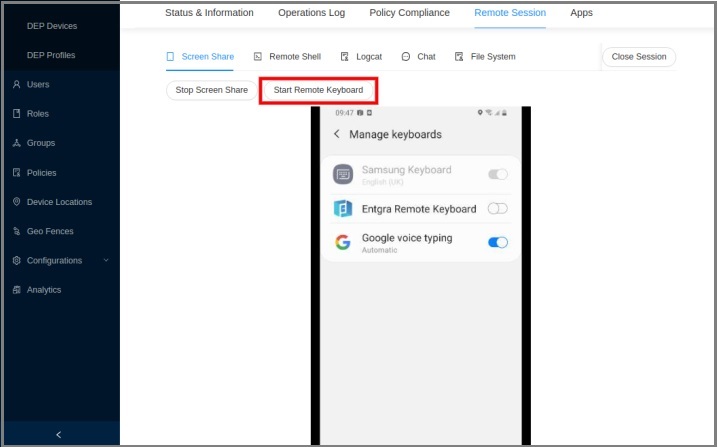Open the File System tab
Viewport: 718px width, 447px height.
point(485,57)
